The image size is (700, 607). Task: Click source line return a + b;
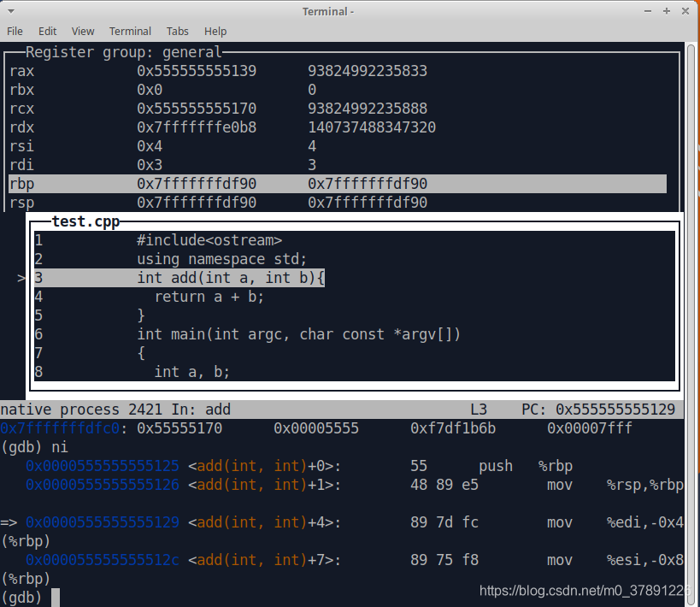point(209,297)
